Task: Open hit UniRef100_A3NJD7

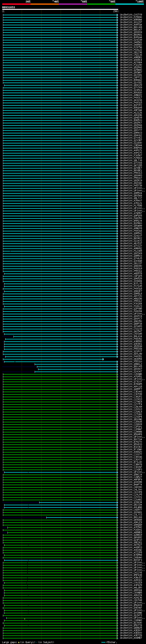Action: click(x=131, y=578)
